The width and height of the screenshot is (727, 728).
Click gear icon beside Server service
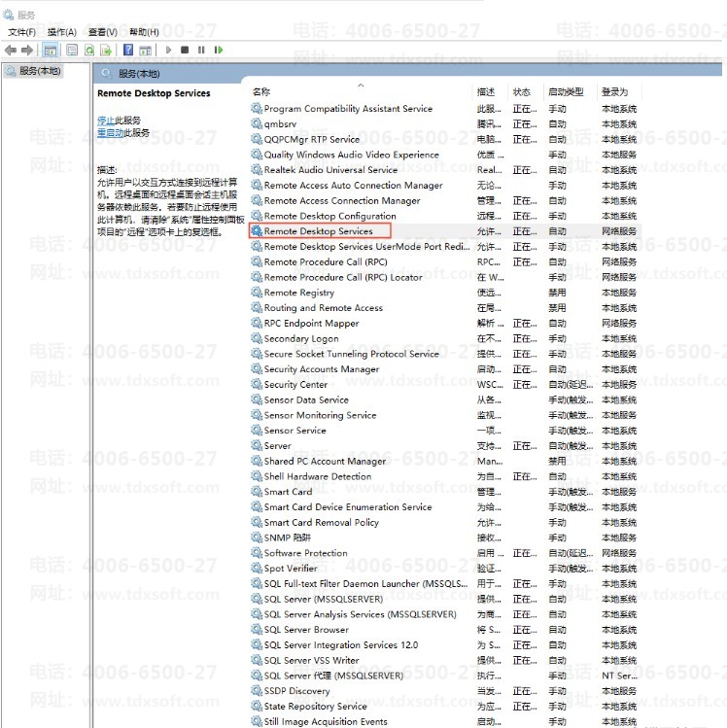[257, 445]
